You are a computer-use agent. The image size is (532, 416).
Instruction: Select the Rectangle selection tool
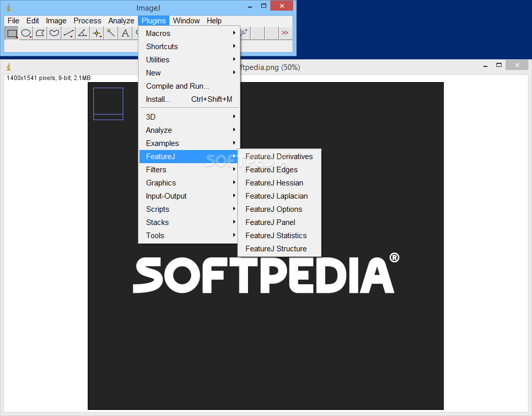(x=12, y=33)
